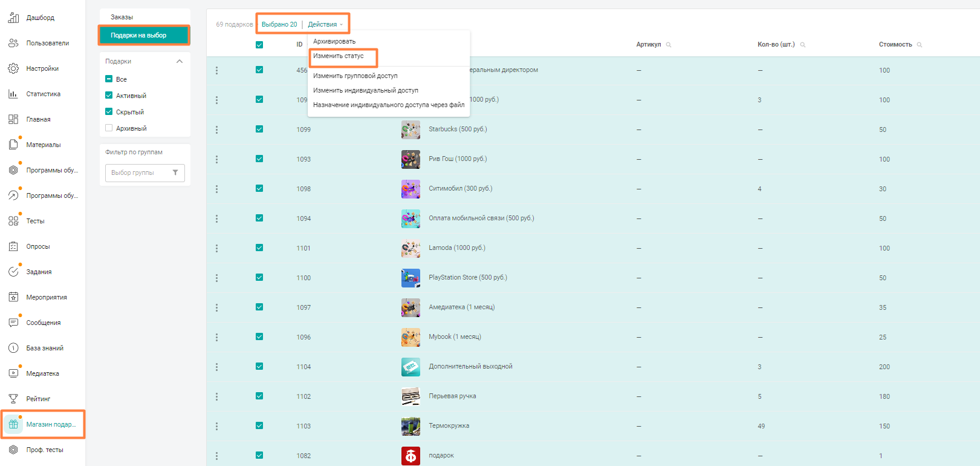Click the search icon next to Стоимость

920,45
